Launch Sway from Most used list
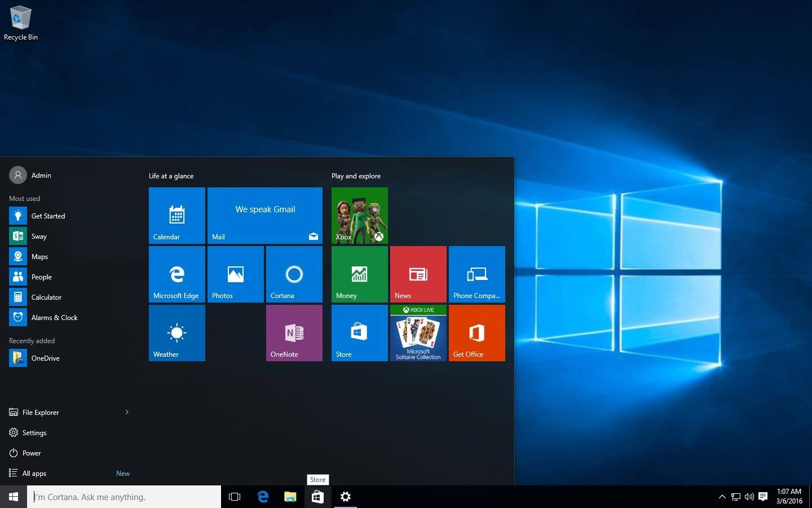Screen dimensions: 812x508 [70, 236]
